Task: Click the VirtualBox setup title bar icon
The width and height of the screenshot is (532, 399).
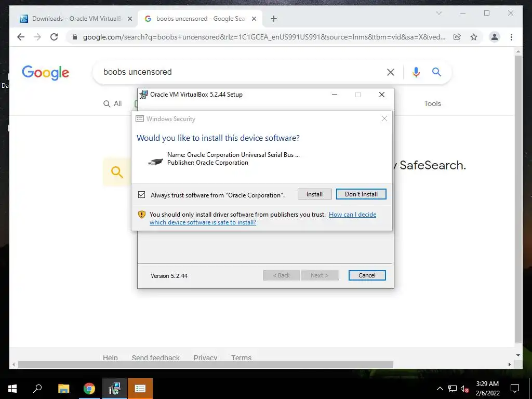Action: coord(143,95)
